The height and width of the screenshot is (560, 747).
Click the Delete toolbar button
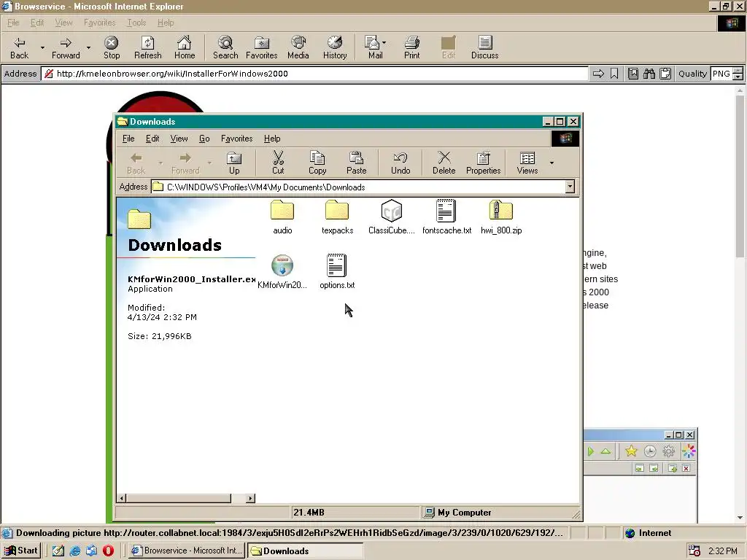coord(444,163)
